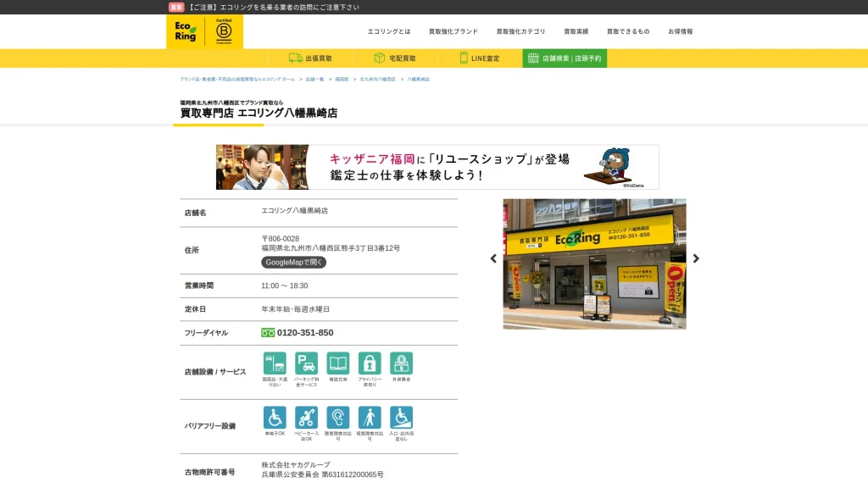The height and width of the screenshot is (488, 868).
Task: Show the next store photo
Action: click(x=696, y=258)
